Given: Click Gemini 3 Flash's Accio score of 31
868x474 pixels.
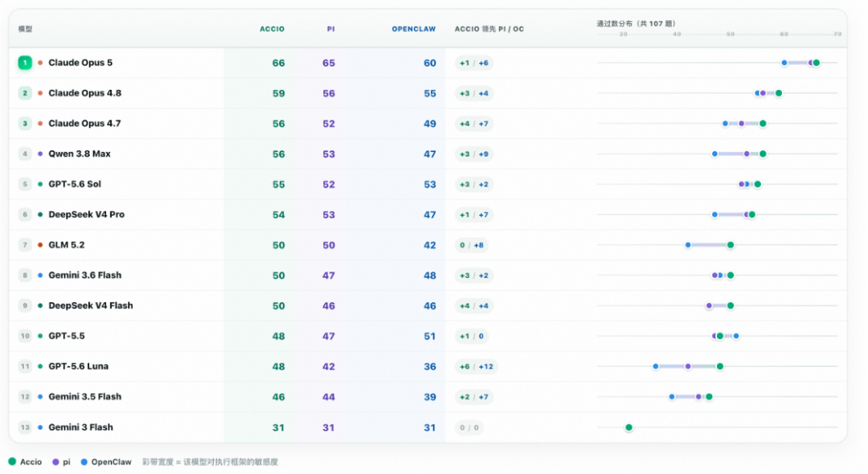Looking at the screenshot, I should click(278, 427).
